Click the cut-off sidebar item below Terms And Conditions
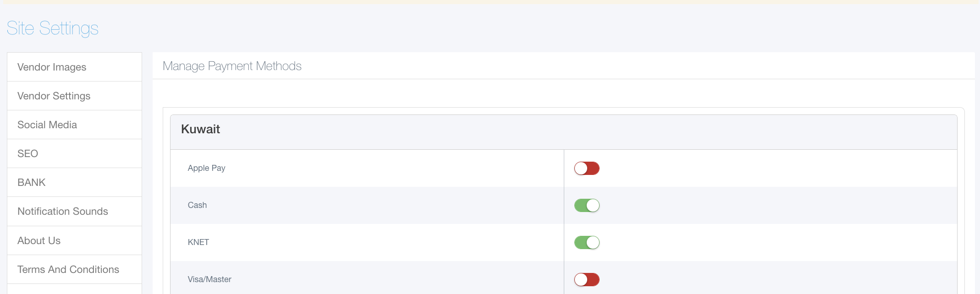The image size is (980, 294). pyautogui.click(x=74, y=289)
